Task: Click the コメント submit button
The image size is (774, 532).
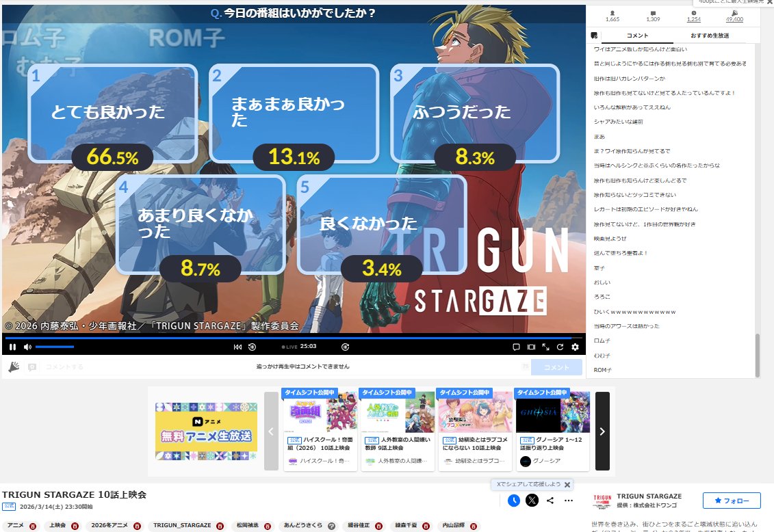Action: tap(557, 367)
